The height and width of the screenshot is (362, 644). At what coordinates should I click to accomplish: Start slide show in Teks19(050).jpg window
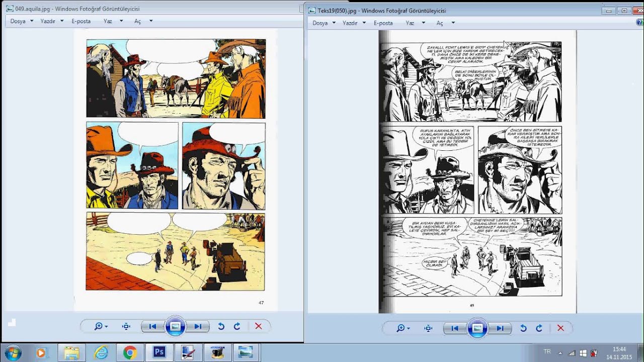477,328
